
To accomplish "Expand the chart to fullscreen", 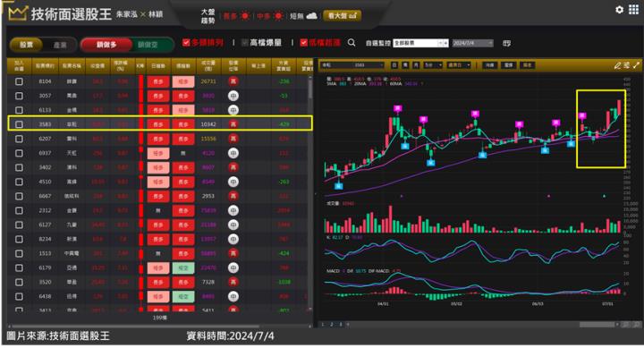I will (636, 65).
